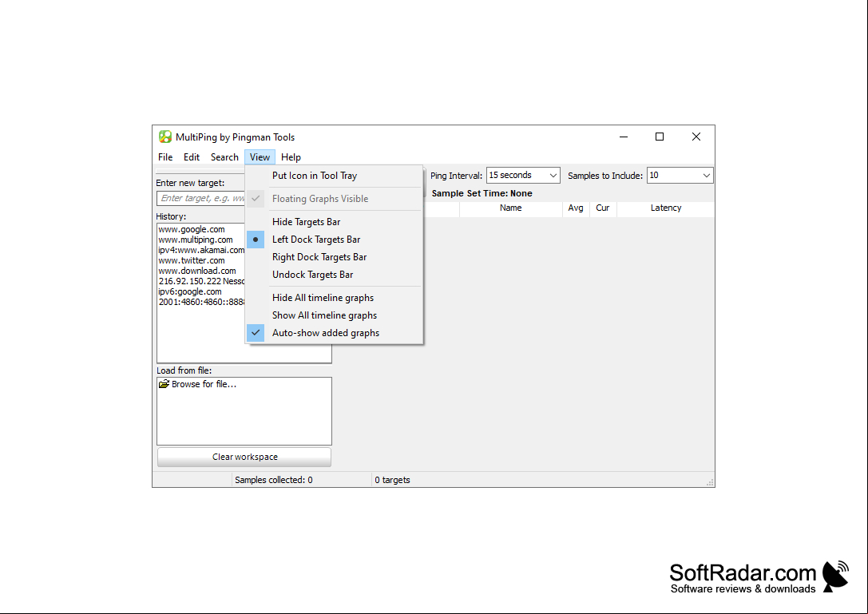This screenshot has height=614, width=868.
Task: Select www.multiping.com in History list
Action: point(196,240)
